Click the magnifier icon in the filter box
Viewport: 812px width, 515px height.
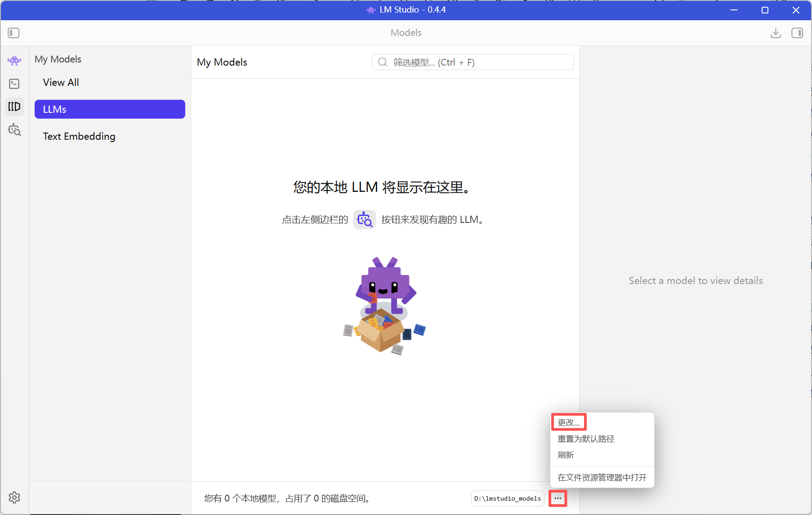pos(382,62)
